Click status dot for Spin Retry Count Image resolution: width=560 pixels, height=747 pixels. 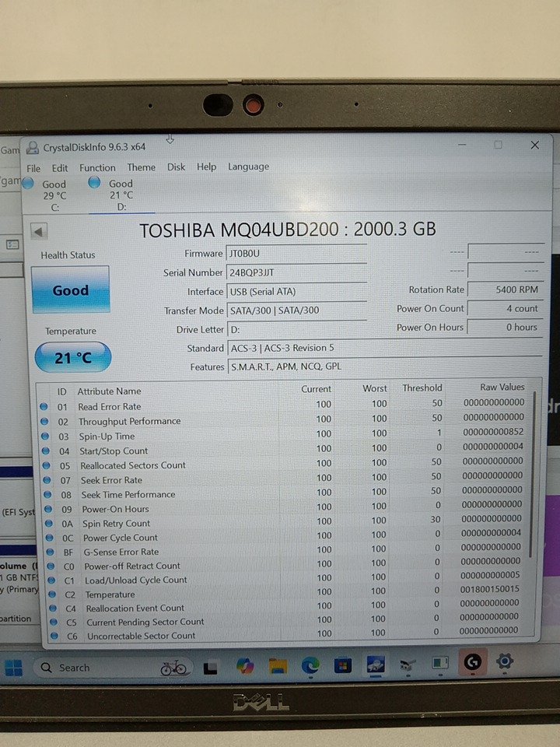[49, 523]
